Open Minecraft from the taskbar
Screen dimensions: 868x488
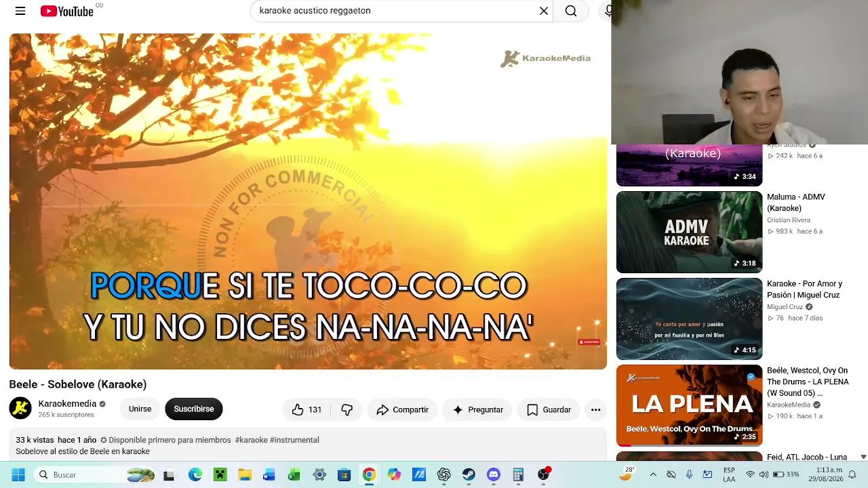(220, 475)
